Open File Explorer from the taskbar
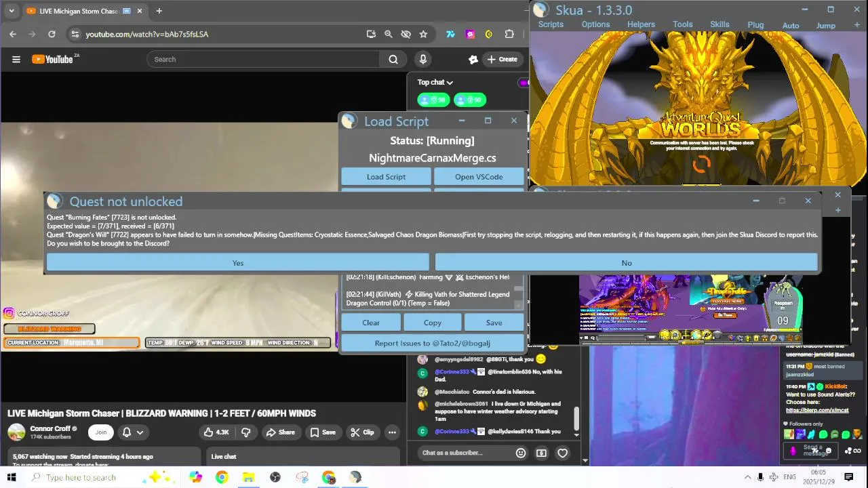This screenshot has height=488, width=868. coord(248,477)
